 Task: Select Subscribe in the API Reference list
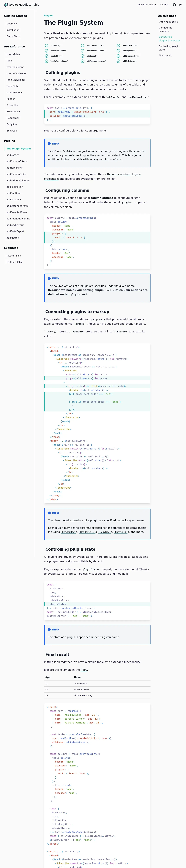tap(12, 105)
